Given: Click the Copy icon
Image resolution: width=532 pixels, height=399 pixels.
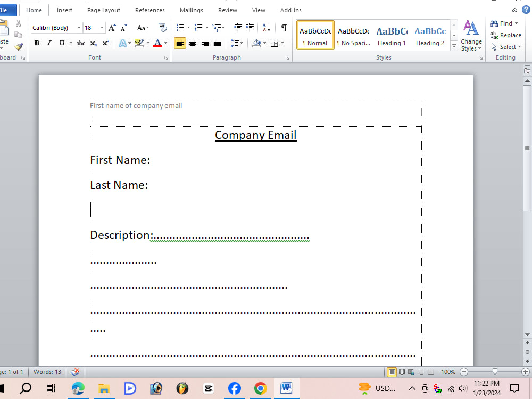Looking at the screenshot, I should pos(19,35).
